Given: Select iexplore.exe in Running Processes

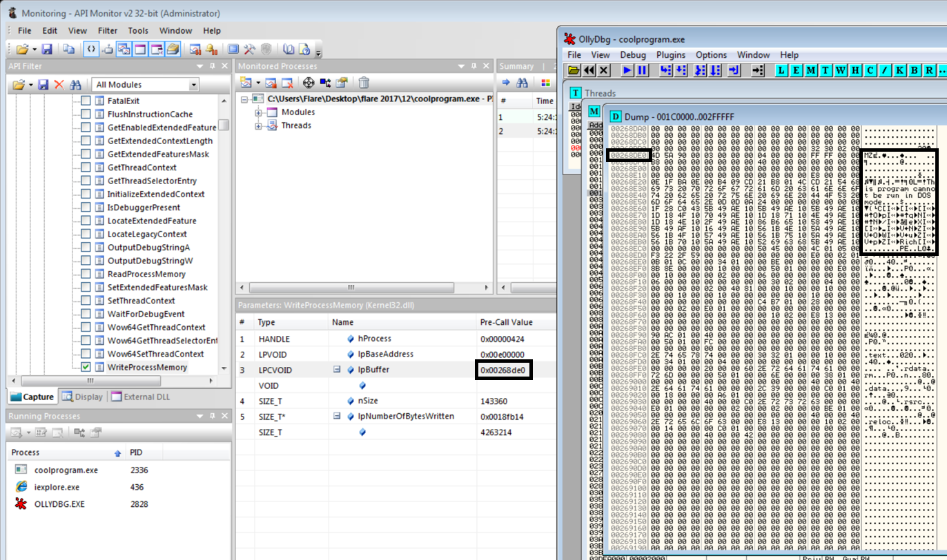Looking at the screenshot, I should pos(57,487).
